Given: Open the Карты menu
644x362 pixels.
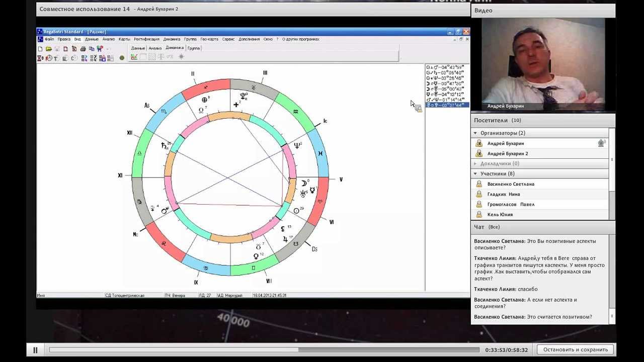Looking at the screenshot, I should click(124, 39).
